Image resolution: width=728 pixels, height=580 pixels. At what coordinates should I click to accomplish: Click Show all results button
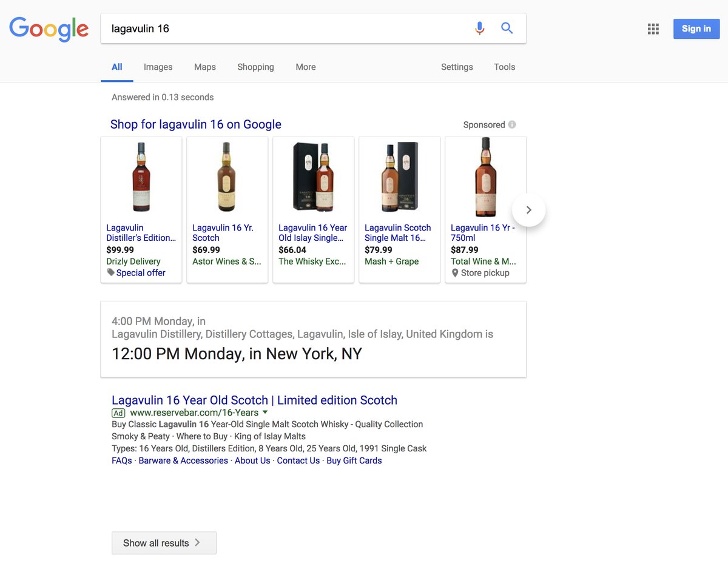coord(164,543)
